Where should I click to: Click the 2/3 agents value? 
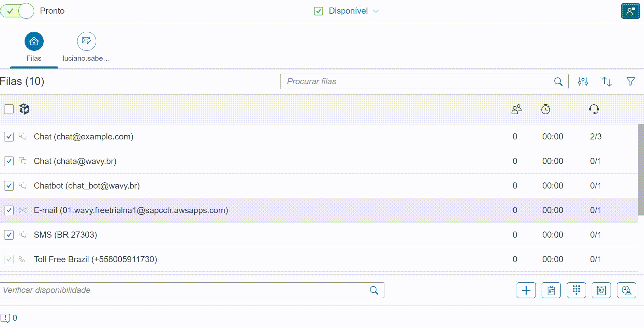596,137
